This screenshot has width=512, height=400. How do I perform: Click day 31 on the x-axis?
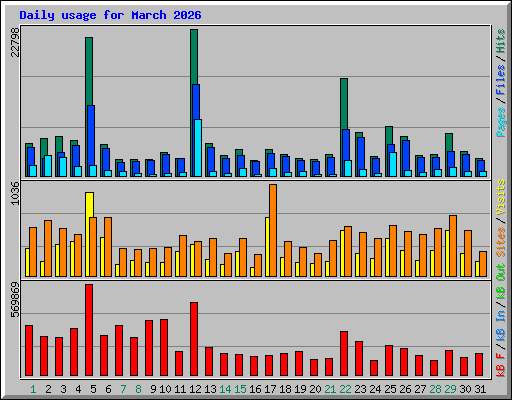coord(480,389)
